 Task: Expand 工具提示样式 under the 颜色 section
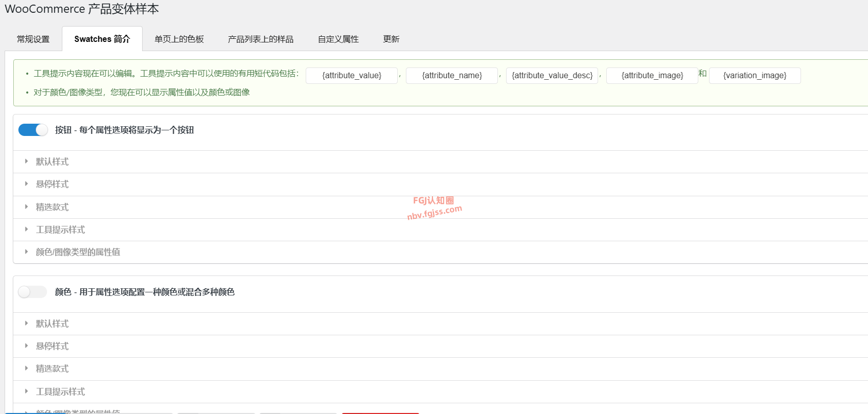[x=60, y=392]
